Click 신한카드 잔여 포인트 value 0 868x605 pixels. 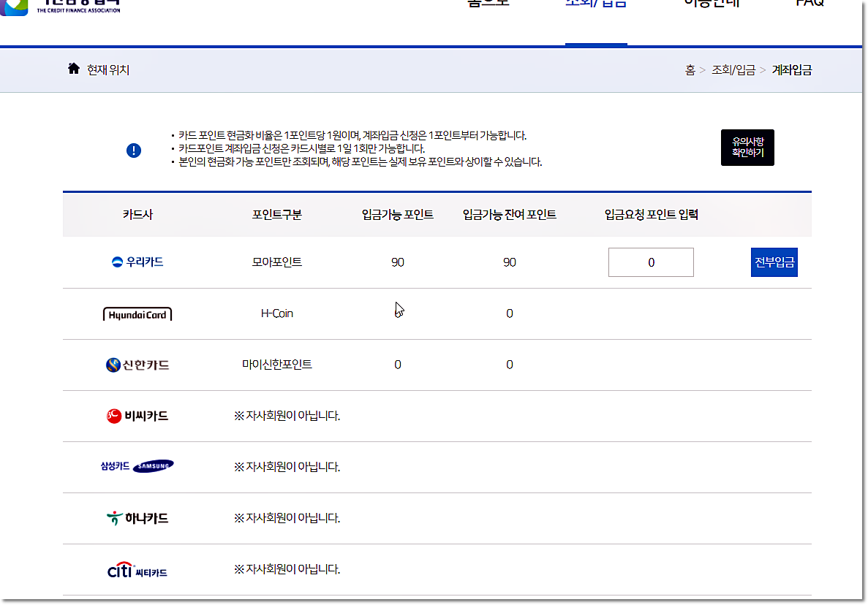(x=509, y=365)
